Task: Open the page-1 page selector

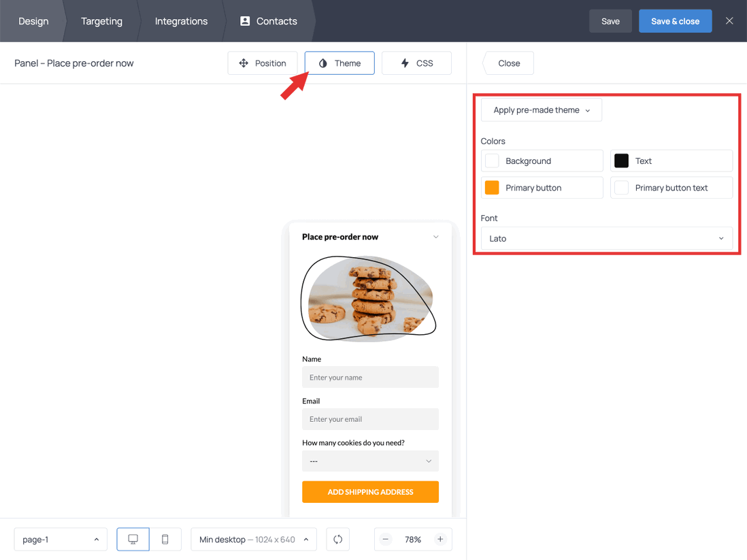Action: [x=60, y=539]
